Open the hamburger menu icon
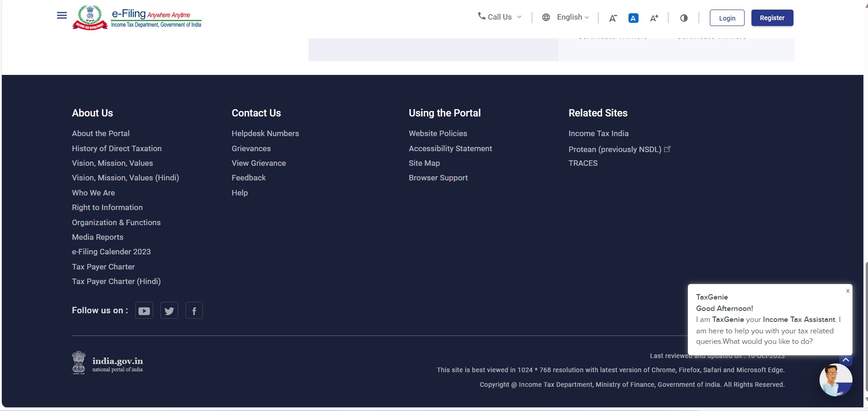 (x=62, y=16)
